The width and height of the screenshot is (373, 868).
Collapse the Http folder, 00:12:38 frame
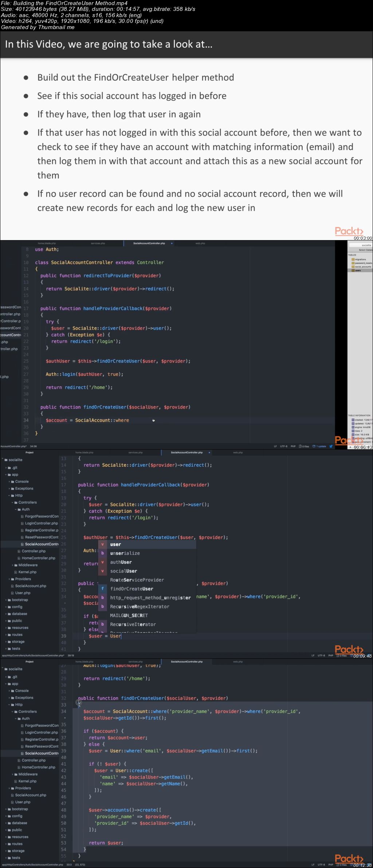(9, 705)
